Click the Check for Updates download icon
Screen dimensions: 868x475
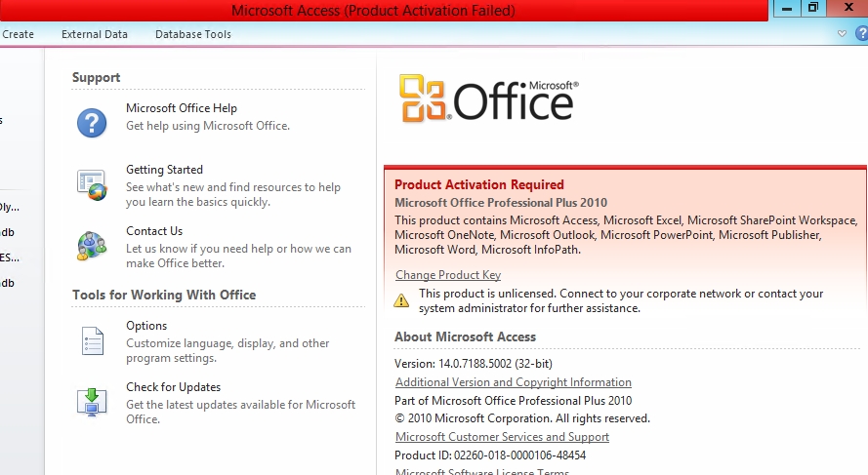click(92, 402)
